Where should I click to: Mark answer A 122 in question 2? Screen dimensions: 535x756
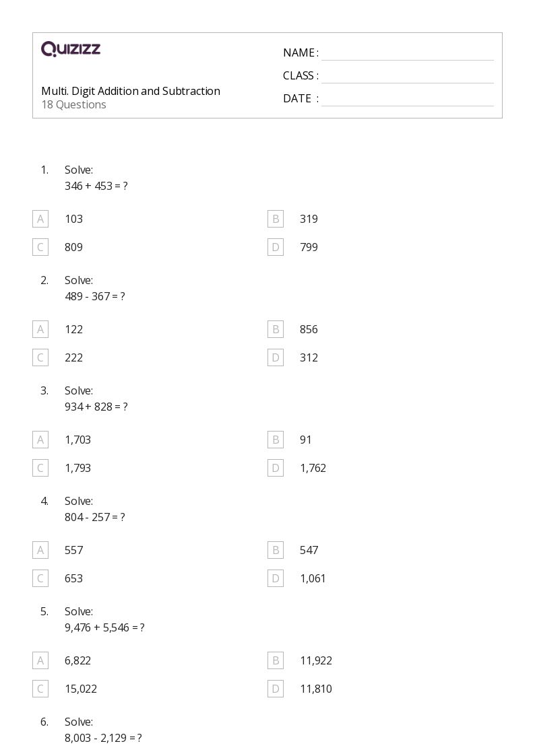tap(40, 329)
